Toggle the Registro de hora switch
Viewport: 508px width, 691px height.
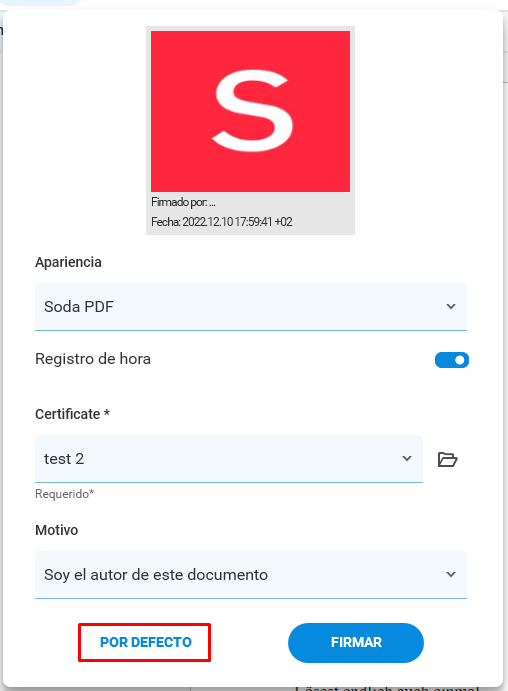coord(452,360)
